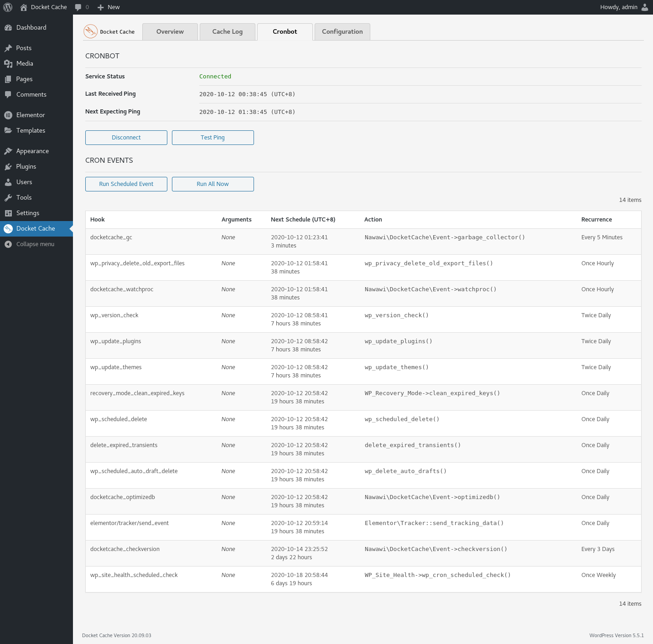This screenshot has width=653, height=644.
Task: Open the New item menu in the admin bar
Action: point(108,7)
